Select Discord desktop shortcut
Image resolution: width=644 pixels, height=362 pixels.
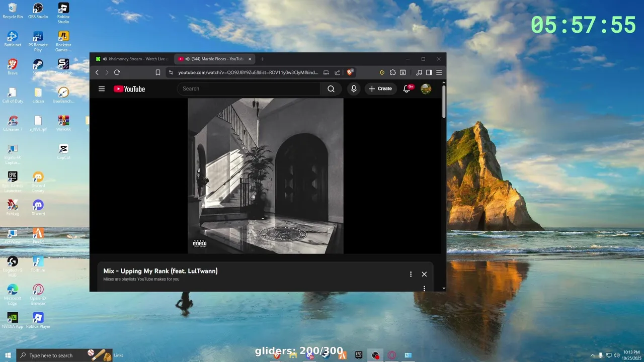point(38,208)
